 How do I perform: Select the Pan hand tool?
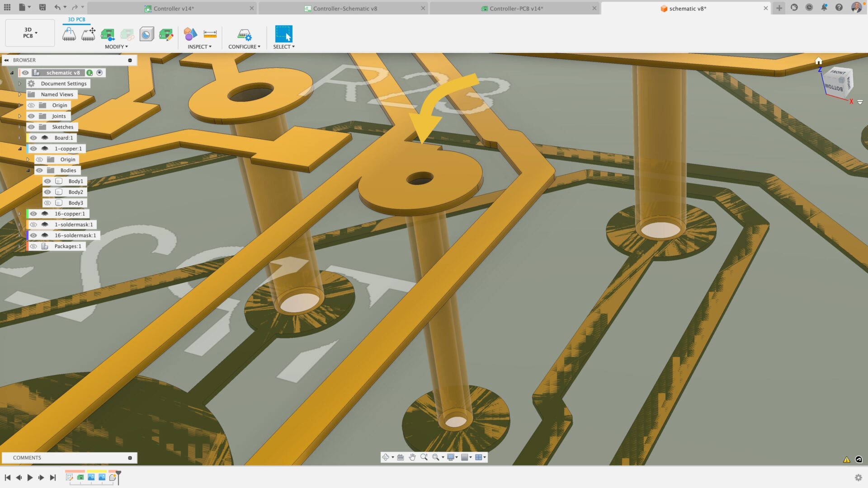pyautogui.click(x=412, y=457)
